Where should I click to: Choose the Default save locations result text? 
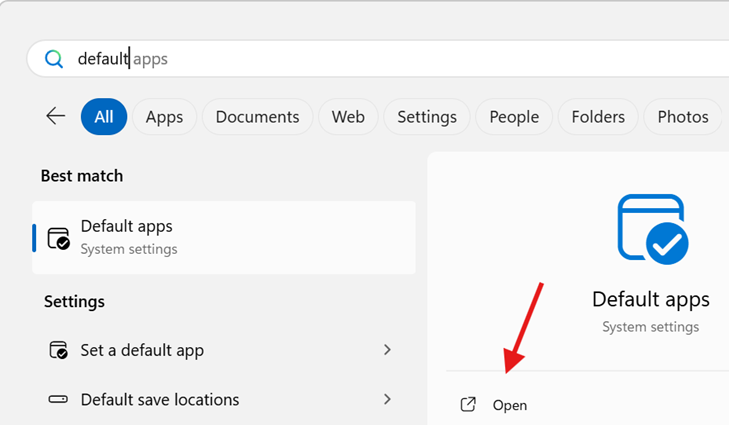[x=160, y=399]
